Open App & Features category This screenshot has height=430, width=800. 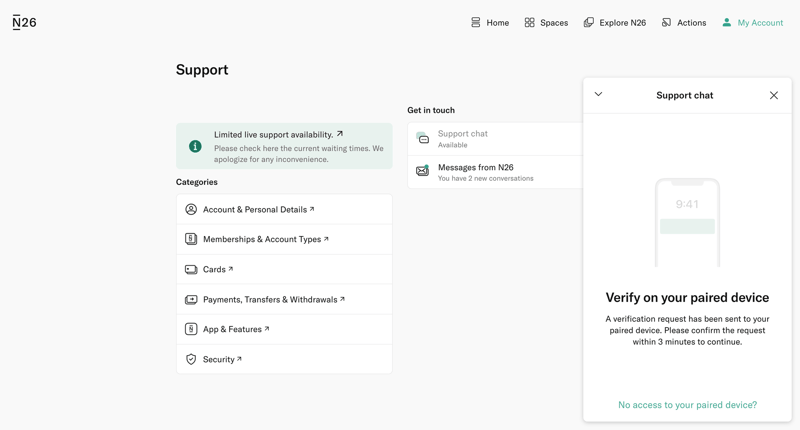[284, 329]
